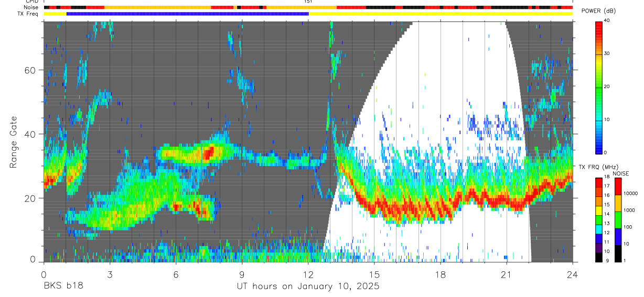Click the 40 tick on power colorbar
The image size is (644, 297).
(x=607, y=20)
